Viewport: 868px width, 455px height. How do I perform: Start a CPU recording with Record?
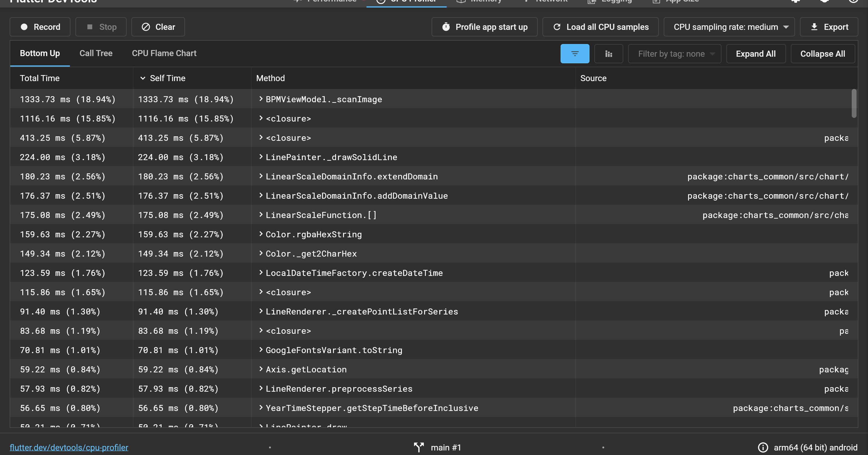(x=40, y=27)
